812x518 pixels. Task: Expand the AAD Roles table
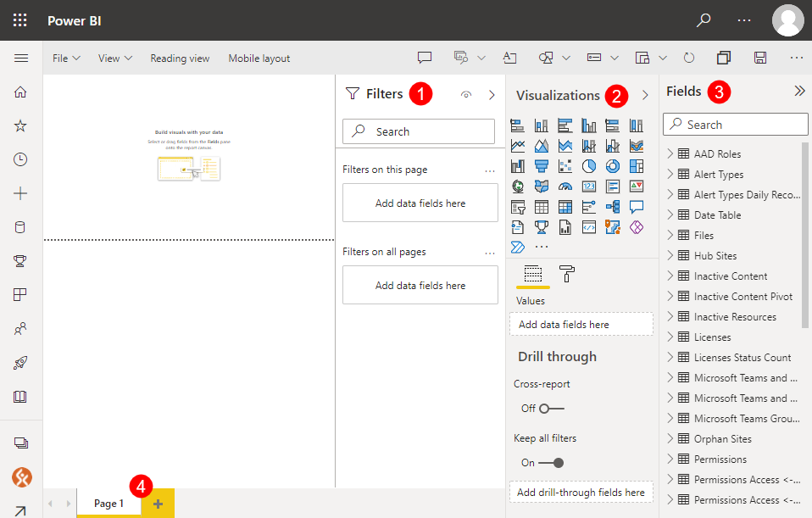click(x=670, y=153)
